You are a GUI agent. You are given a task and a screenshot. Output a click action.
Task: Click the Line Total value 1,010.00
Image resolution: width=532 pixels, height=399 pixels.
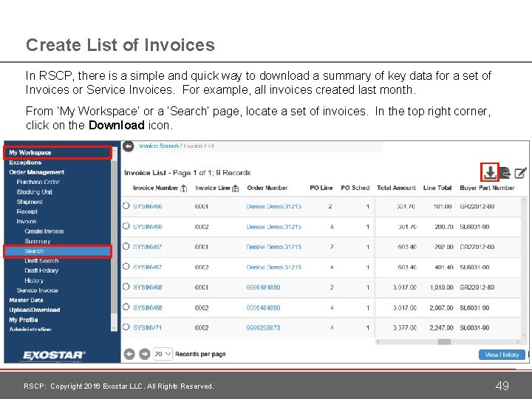coord(441,287)
